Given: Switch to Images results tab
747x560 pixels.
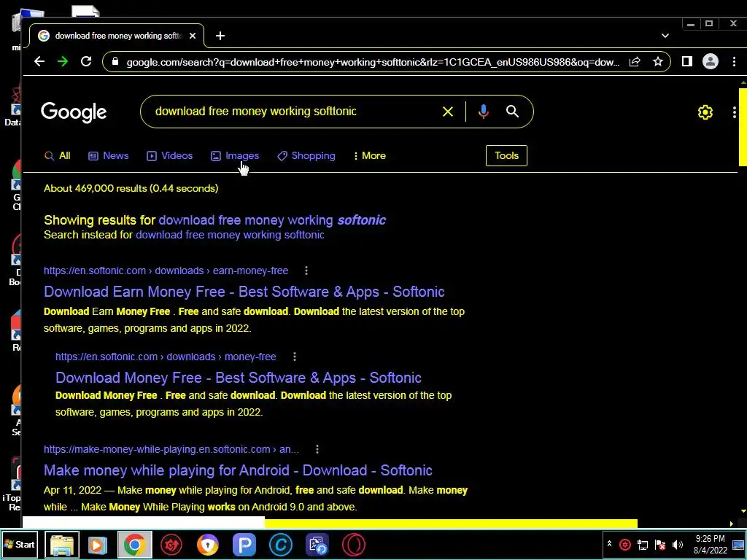Looking at the screenshot, I should pos(235,156).
